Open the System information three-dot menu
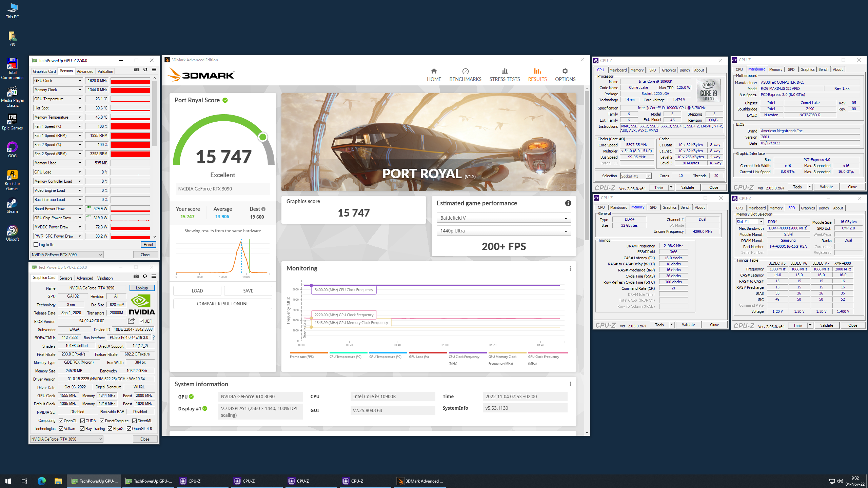Image resolution: width=868 pixels, height=488 pixels. pyautogui.click(x=570, y=384)
